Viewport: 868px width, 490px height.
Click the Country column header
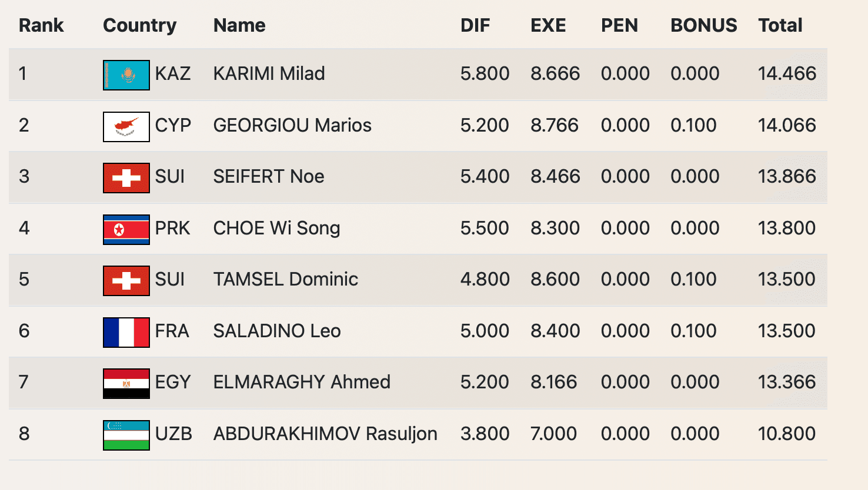click(x=139, y=25)
